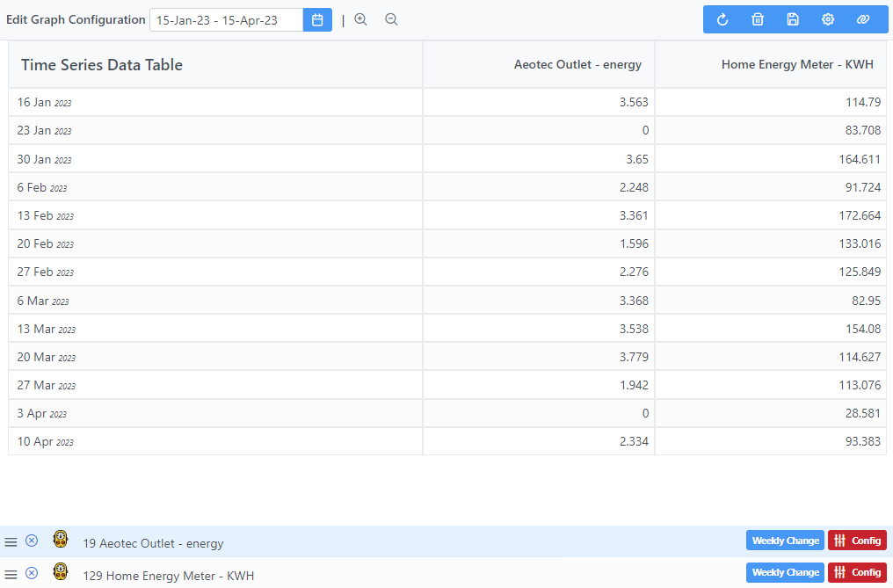Click the refresh graph icon

point(722,19)
